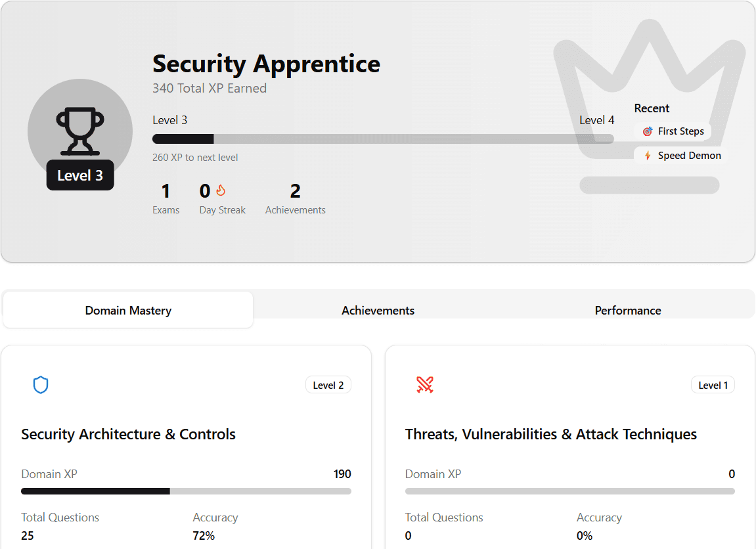The width and height of the screenshot is (756, 549).
Task: Click the trophy avatar icon
Action: [x=79, y=129]
